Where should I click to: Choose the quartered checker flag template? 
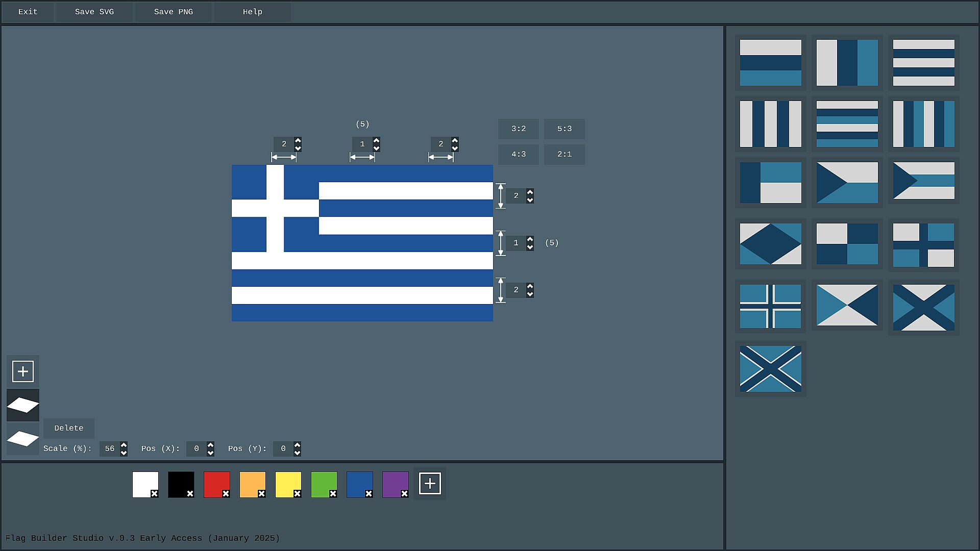tap(847, 244)
